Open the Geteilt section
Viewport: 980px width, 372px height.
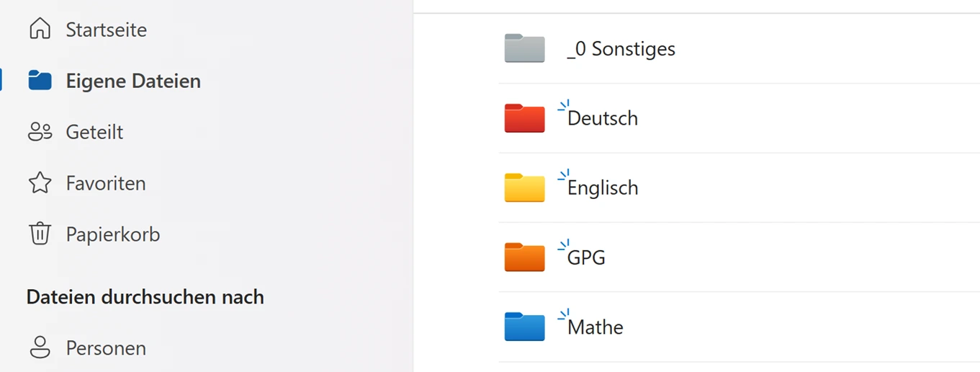pos(94,132)
